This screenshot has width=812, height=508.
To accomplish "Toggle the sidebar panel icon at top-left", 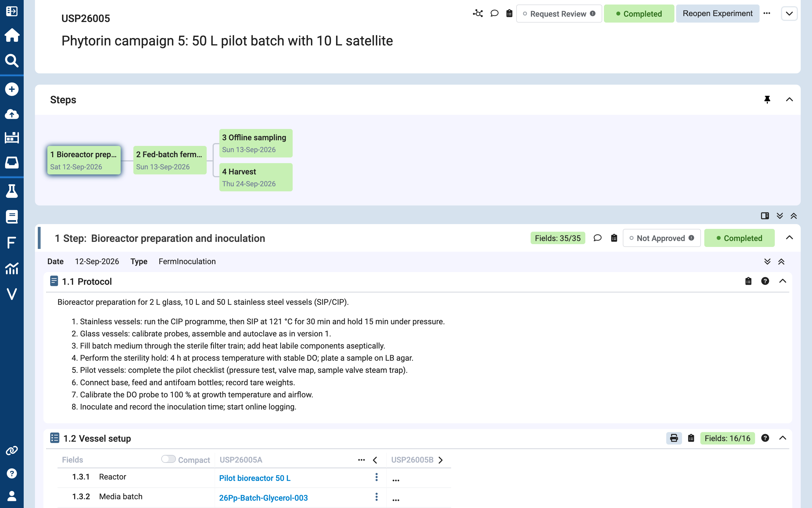I will coord(12,11).
